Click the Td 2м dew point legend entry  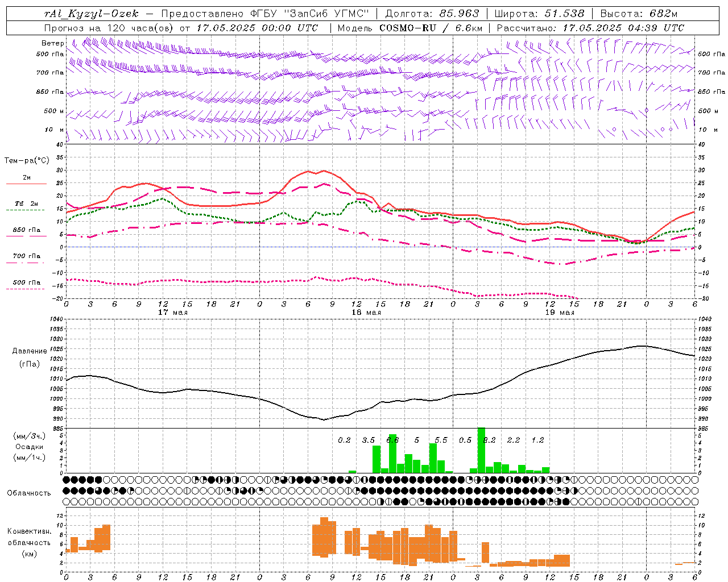click(x=27, y=203)
